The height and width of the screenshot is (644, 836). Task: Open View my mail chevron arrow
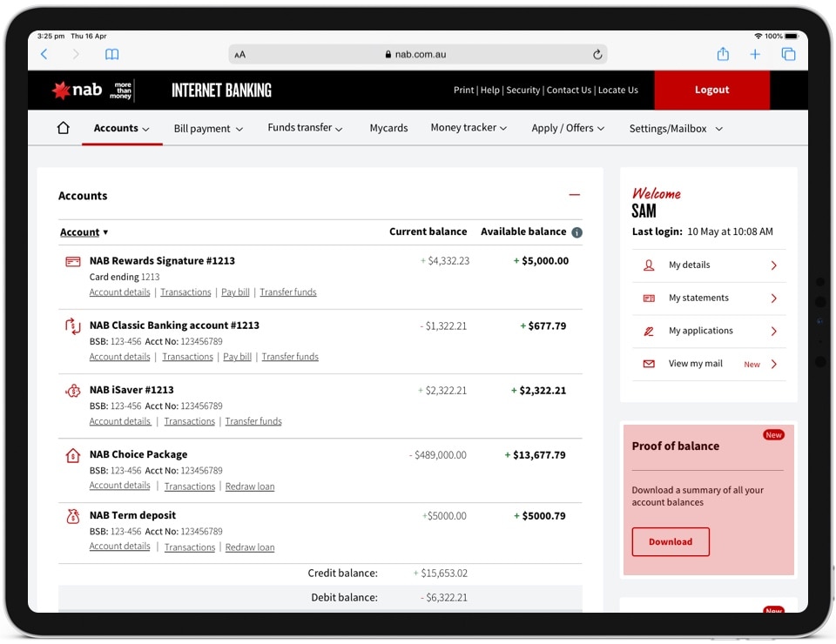[x=773, y=365]
